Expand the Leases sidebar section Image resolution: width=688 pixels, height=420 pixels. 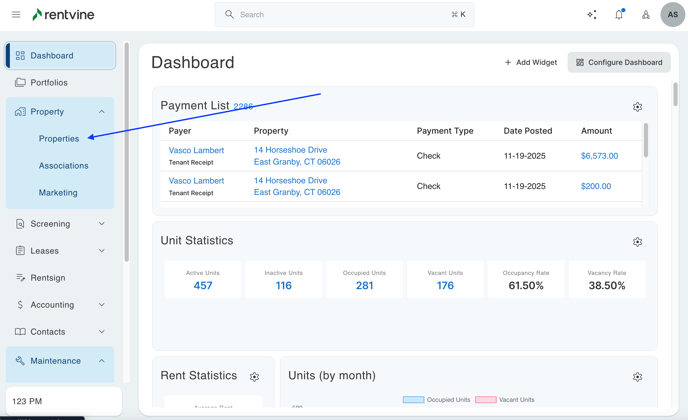[x=101, y=251]
